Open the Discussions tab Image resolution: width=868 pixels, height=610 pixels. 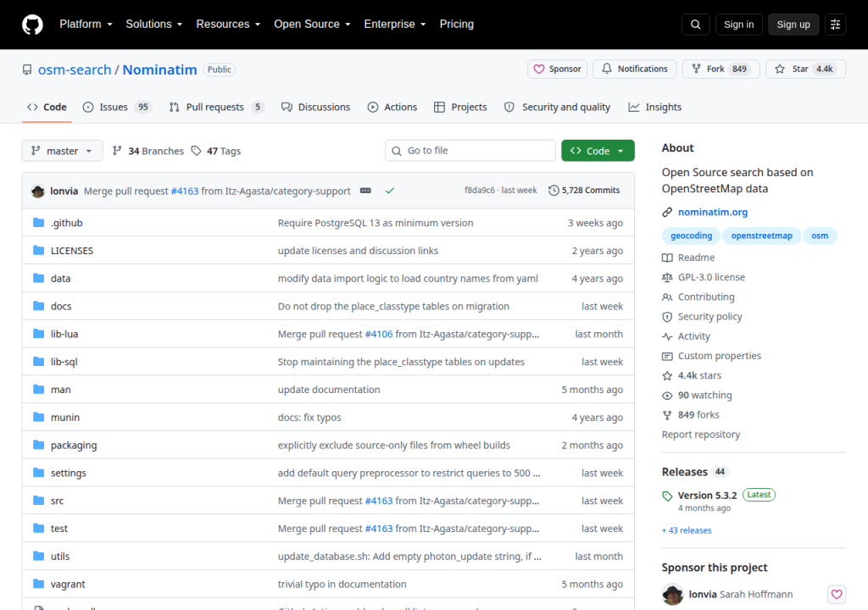315,107
